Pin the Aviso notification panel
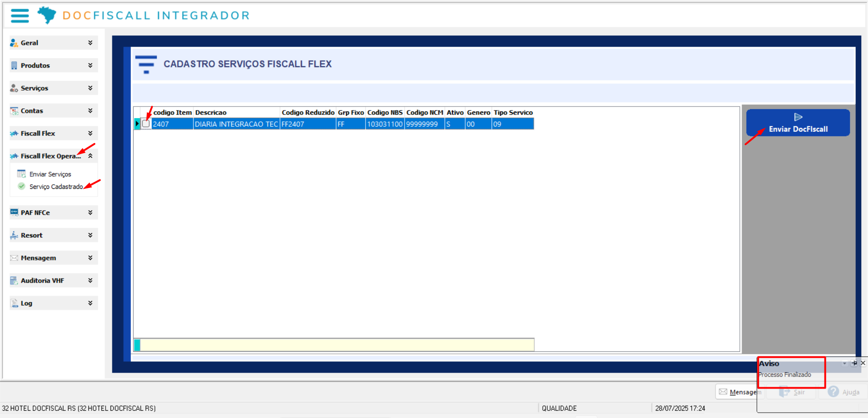Image resolution: width=868 pixels, height=418 pixels. pos(854,363)
